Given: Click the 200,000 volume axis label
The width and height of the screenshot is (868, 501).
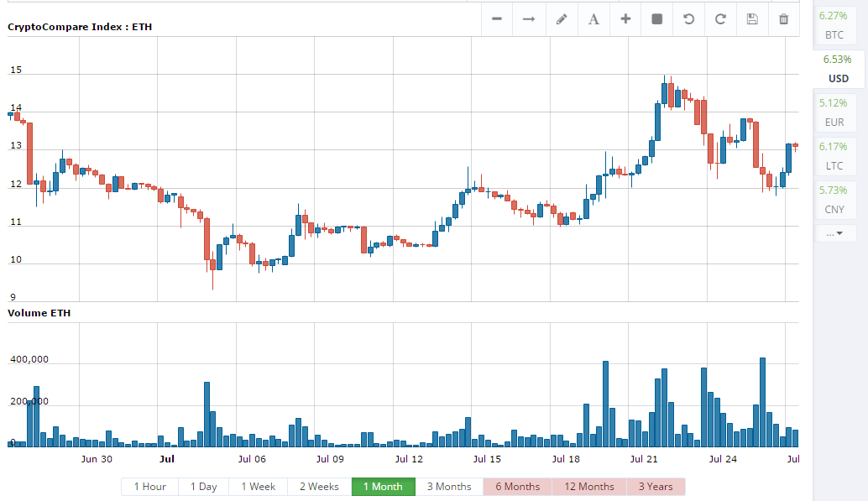Looking at the screenshot, I should [29, 401].
